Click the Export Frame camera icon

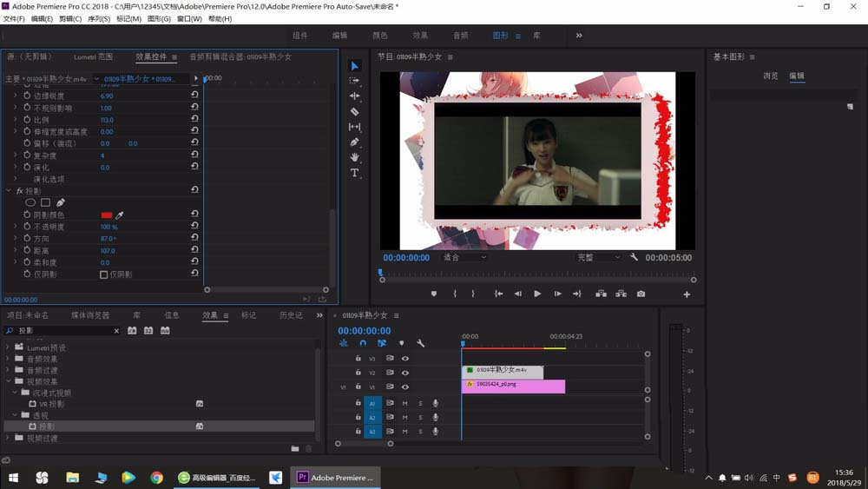(641, 294)
